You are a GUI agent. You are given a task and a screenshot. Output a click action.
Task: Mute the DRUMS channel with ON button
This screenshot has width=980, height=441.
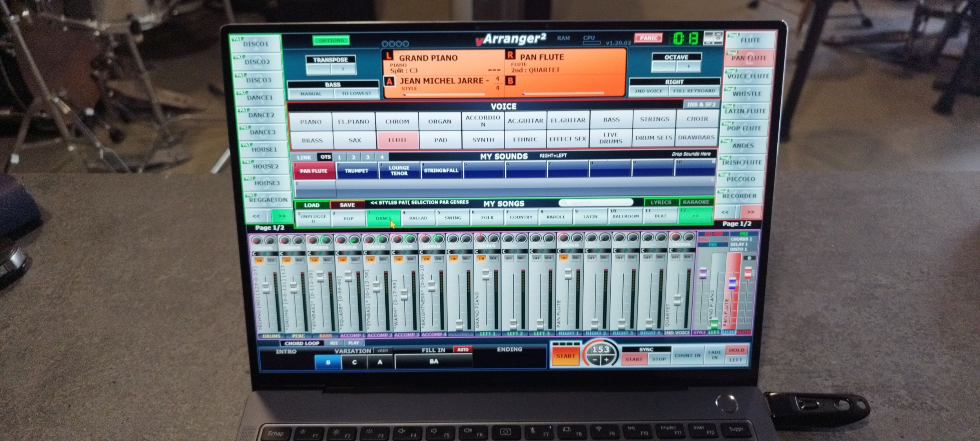click(x=259, y=261)
